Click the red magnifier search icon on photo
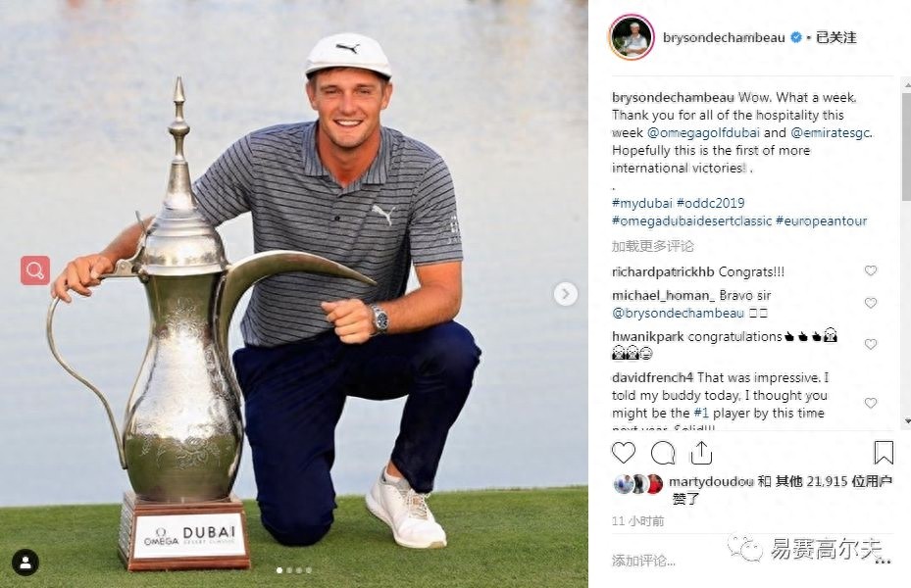The width and height of the screenshot is (911, 588). (x=35, y=270)
